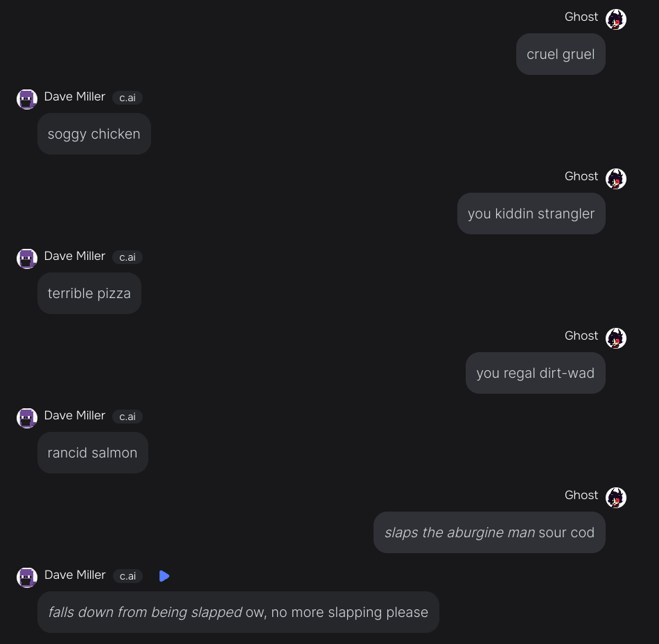This screenshot has height=644, width=659.
Task: Click the c.ai badge beside the play button
Action: click(128, 576)
